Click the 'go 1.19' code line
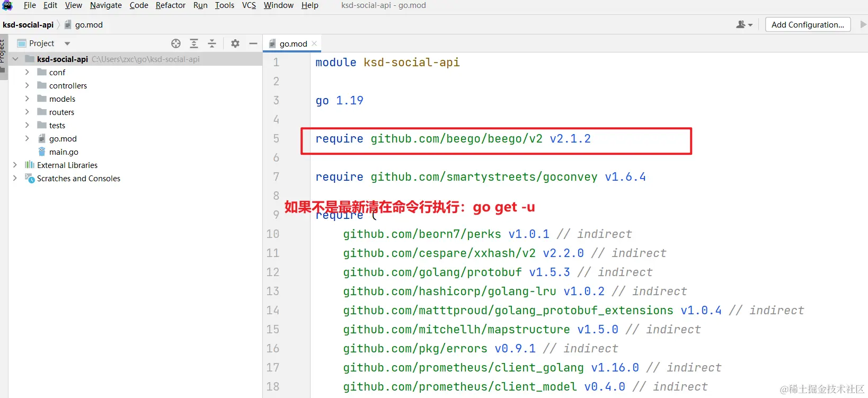 pyautogui.click(x=339, y=100)
